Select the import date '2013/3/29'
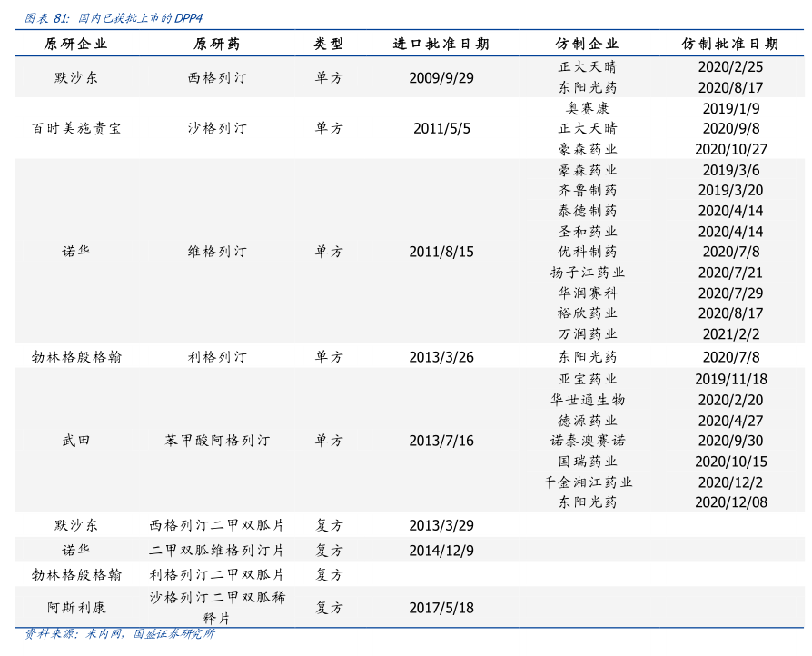 point(441,525)
